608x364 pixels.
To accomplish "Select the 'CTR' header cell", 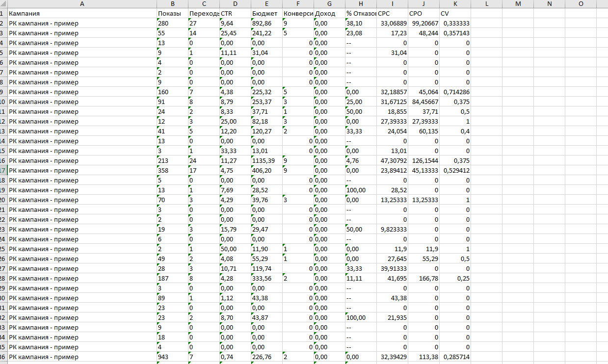I will point(235,14).
